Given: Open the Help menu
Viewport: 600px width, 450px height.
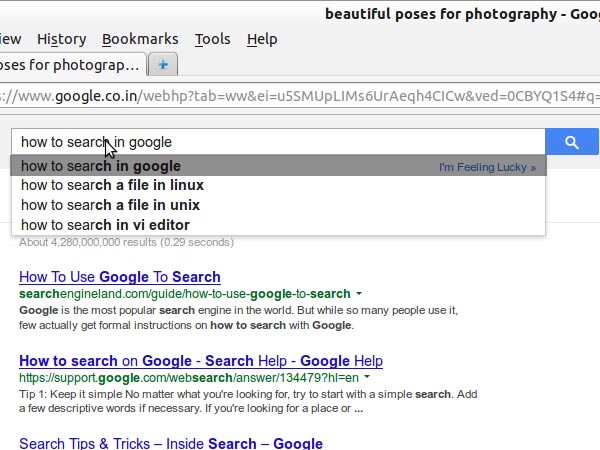Looking at the screenshot, I should point(262,39).
